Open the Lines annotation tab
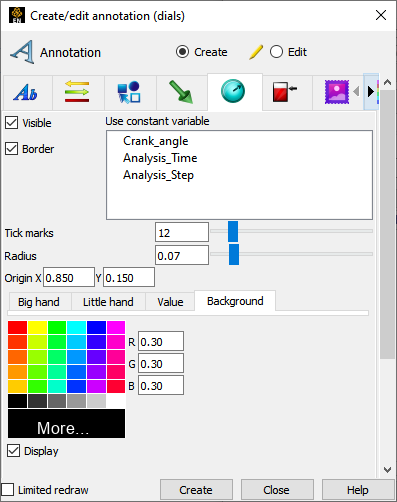397x502 pixels. click(x=78, y=92)
